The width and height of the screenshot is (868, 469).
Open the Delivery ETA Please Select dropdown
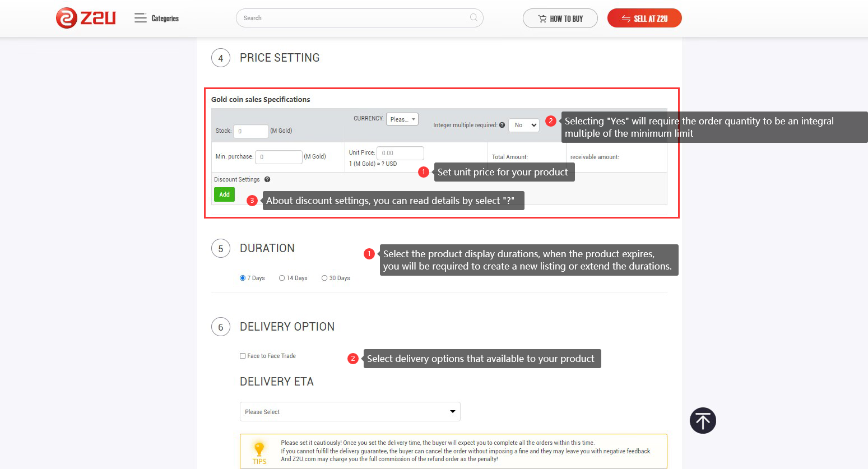point(350,411)
